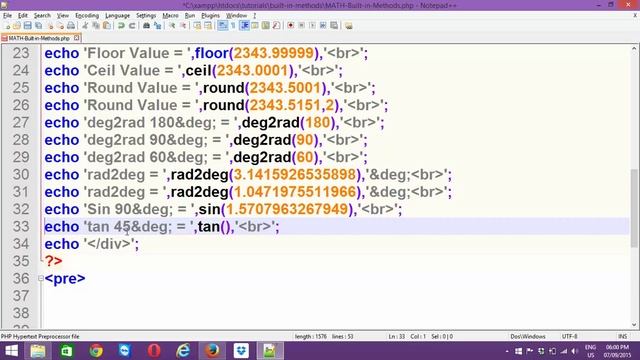
Task: Undo the last edit with green arrow
Action: [x=121, y=26]
